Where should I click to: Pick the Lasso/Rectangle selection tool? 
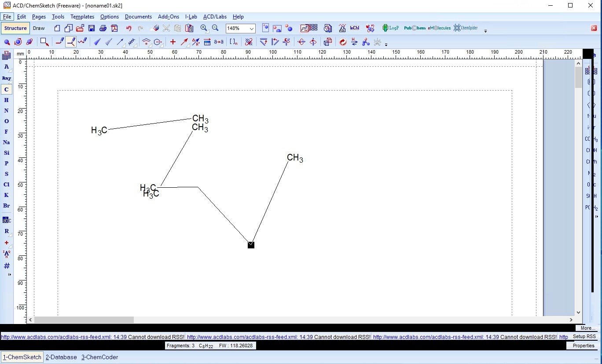click(x=44, y=42)
